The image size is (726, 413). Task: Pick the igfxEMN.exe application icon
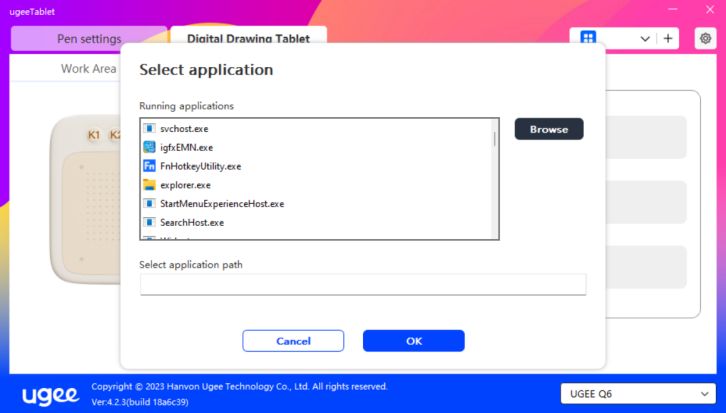pos(149,147)
